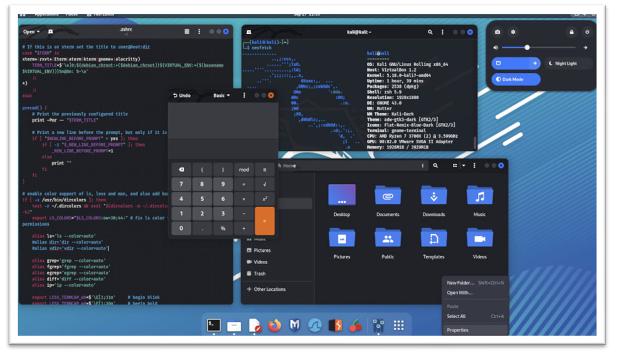Launch Firefox from the dock
The width and height of the screenshot is (630, 364).
[x=275, y=325]
